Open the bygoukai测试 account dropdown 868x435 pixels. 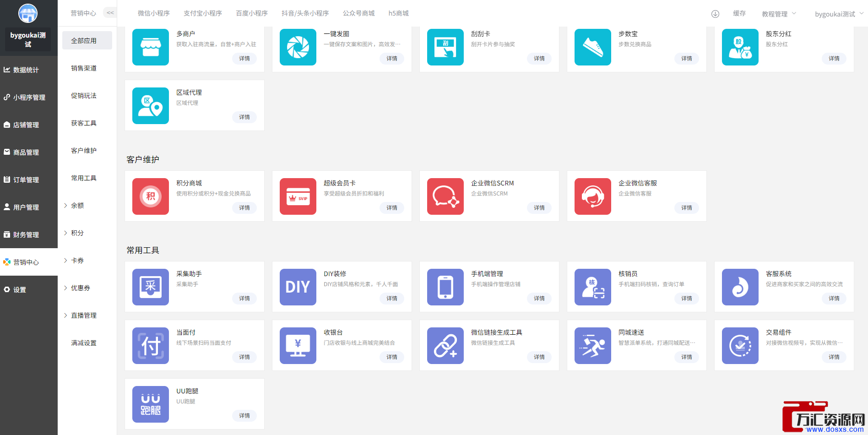[839, 14]
